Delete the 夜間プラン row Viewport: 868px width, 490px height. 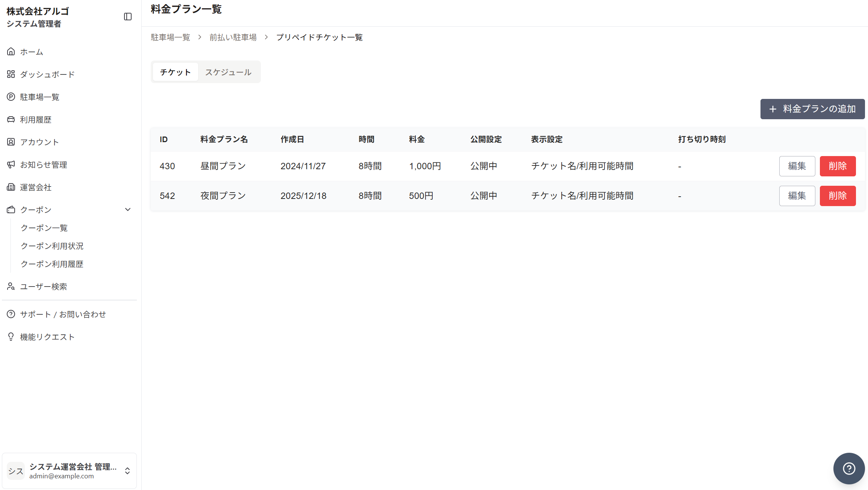[838, 196]
